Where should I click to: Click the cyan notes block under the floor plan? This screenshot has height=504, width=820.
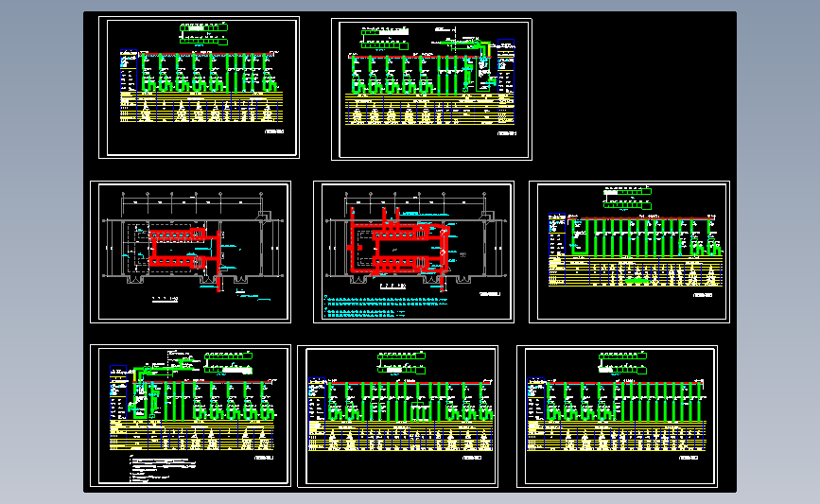tap(386, 307)
